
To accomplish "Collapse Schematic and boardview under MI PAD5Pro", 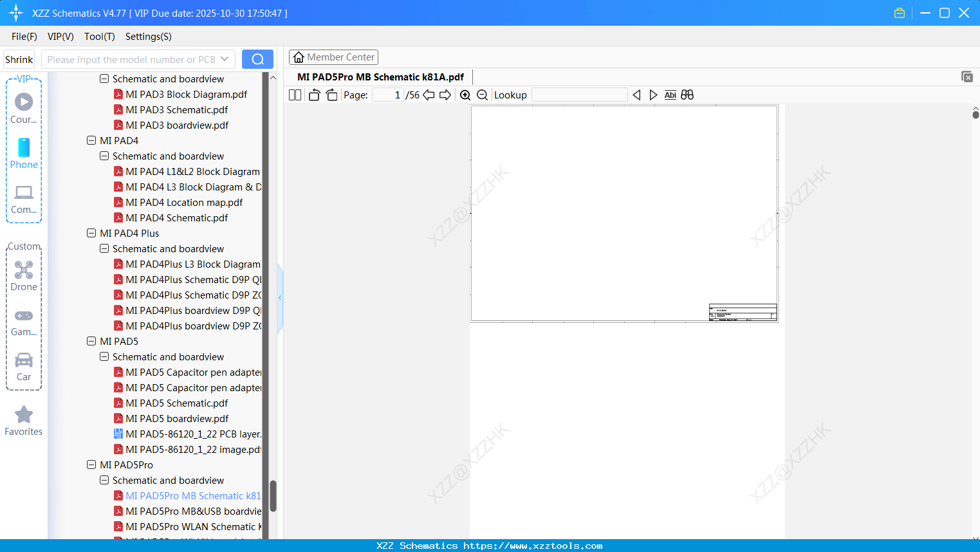I will [104, 480].
